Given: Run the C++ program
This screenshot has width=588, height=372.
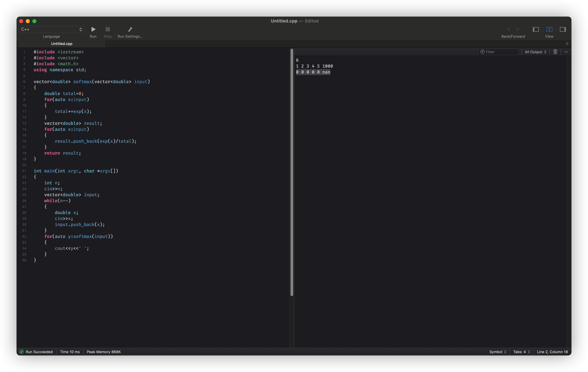Looking at the screenshot, I should click(x=93, y=29).
